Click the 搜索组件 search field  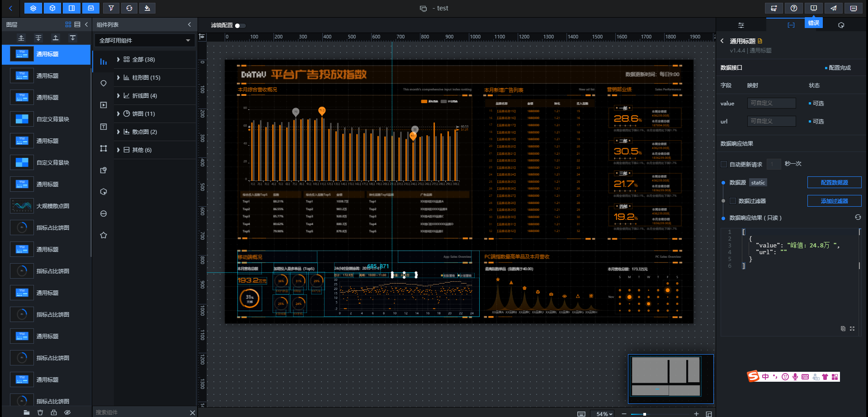tap(140, 412)
